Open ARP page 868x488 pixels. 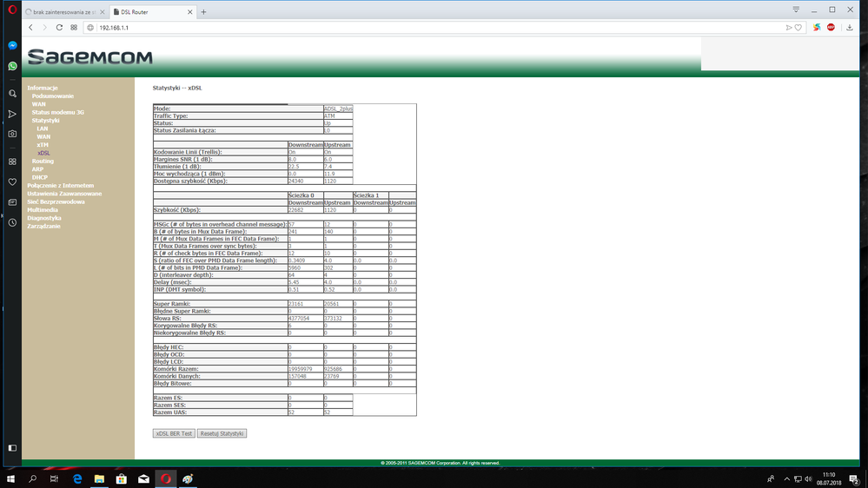pos(37,169)
